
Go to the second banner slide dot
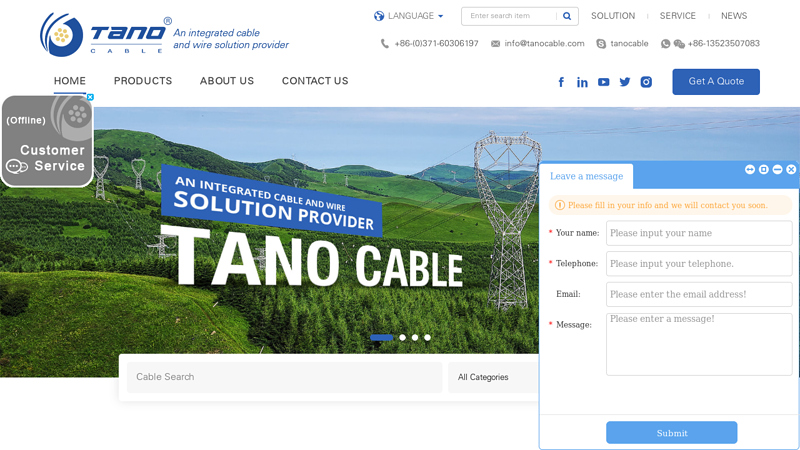(x=403, y=338)
